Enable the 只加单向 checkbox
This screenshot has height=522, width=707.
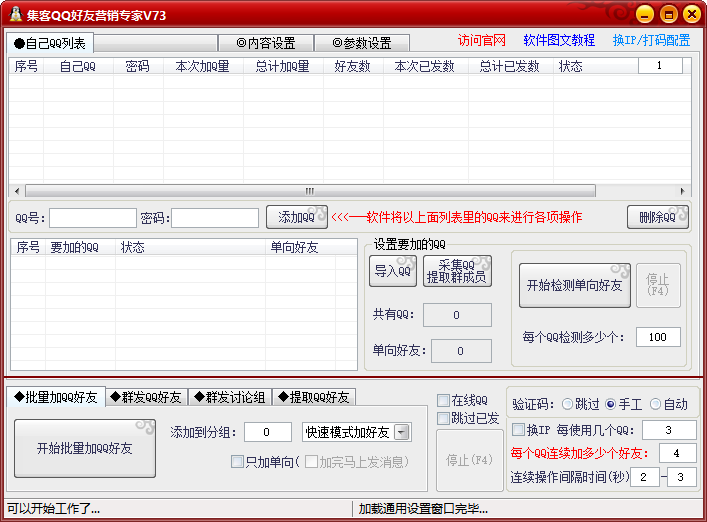click(237, 462)
